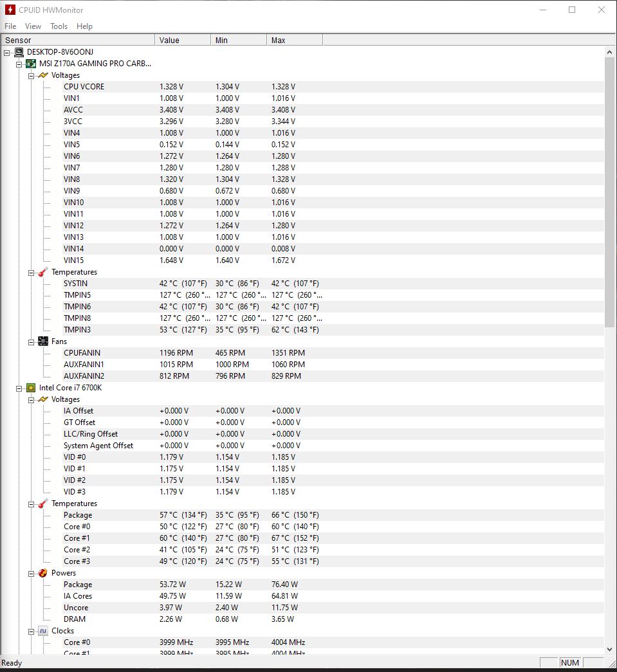
Task: Collapse the Intel Core i7 6700K node
Action: coord(19,388)
